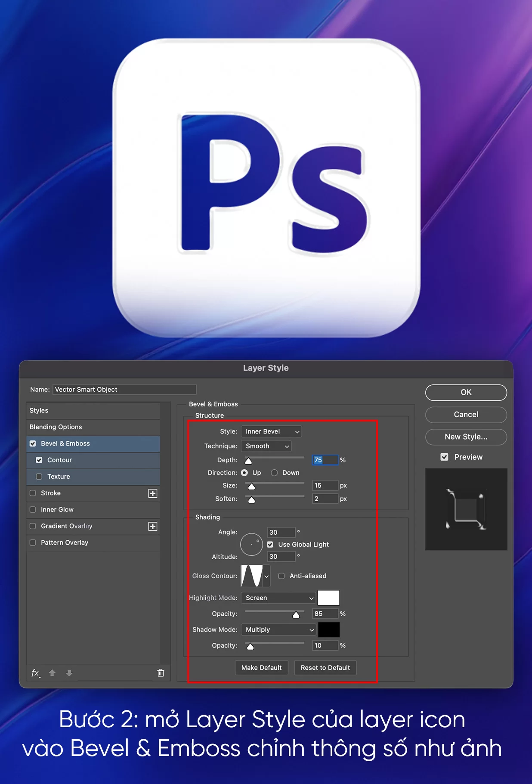Click the Name field with Vector Smart Object
532x784 pixels.
point(124,390)
